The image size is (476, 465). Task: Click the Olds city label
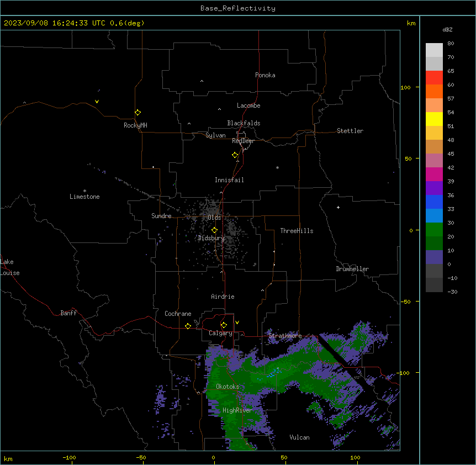pyautogui.click(x=214, y=218)
